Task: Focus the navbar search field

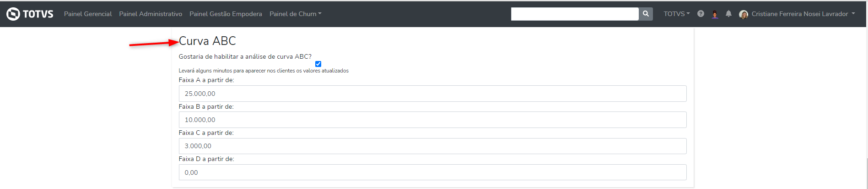Action: tap(574, 14)
